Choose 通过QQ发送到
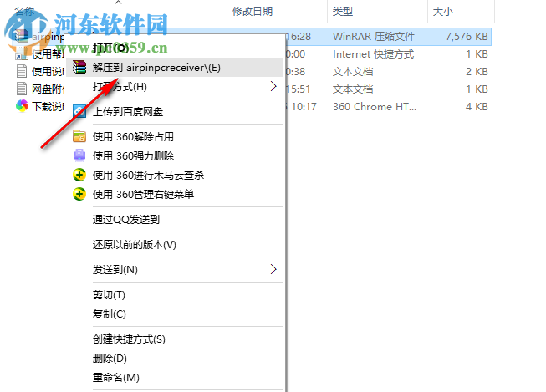546x392 pixels. point(175,219)
